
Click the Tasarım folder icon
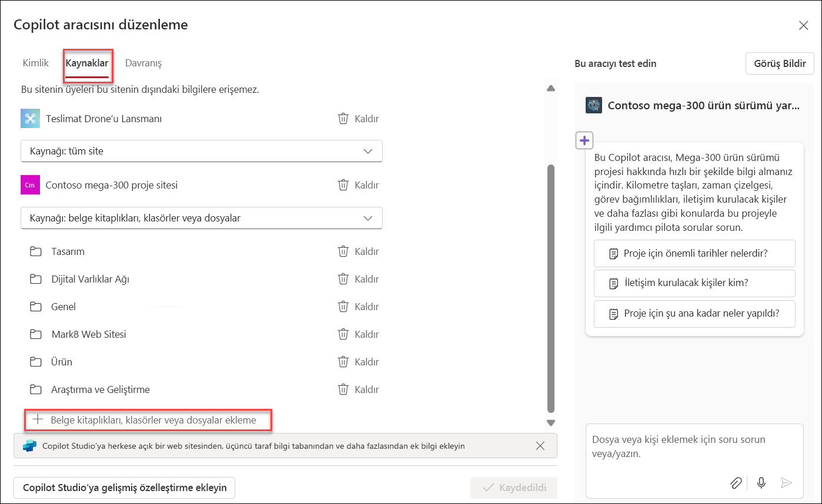click(x=36, y=251)
